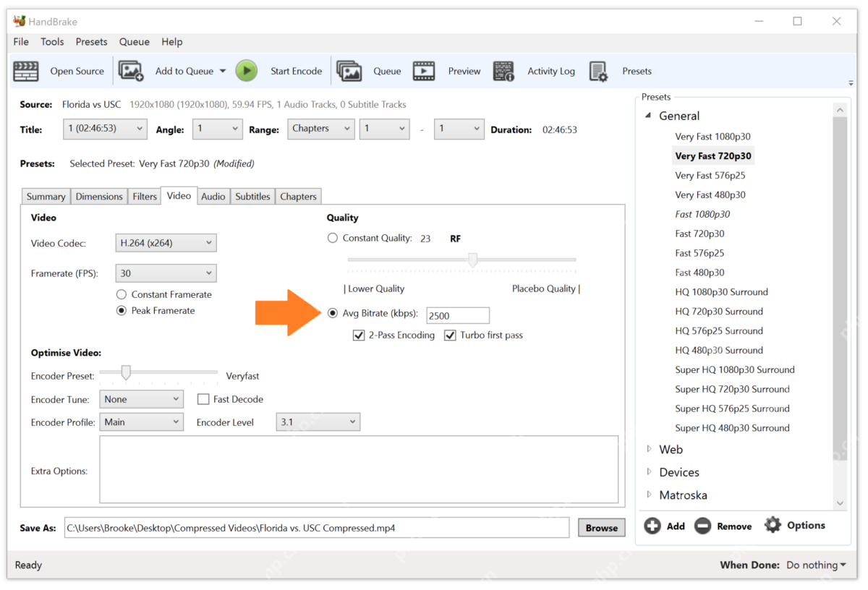Expand the Devices presets group
The image size is (868, 590).
click(649, 472)
